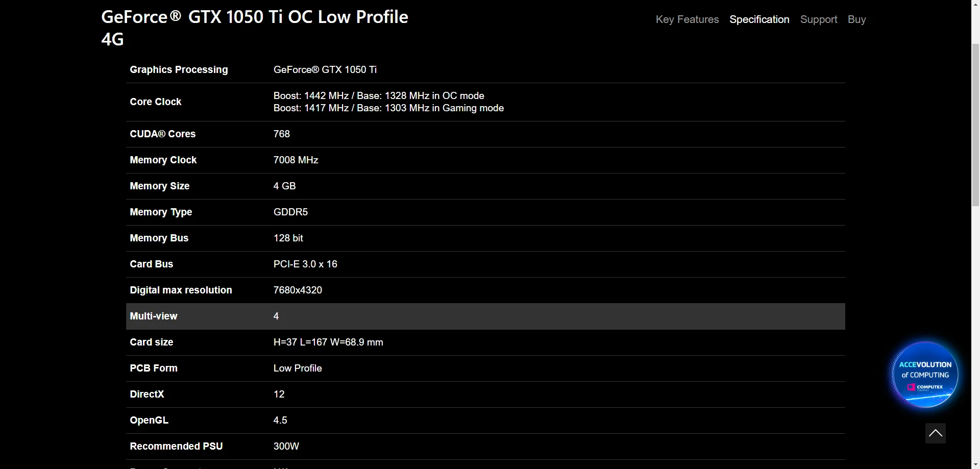This screenshot has height=469, width=980.
Task: Click the back-to-top arrow button
Action: pyautogui.click(x=935, y=433)
